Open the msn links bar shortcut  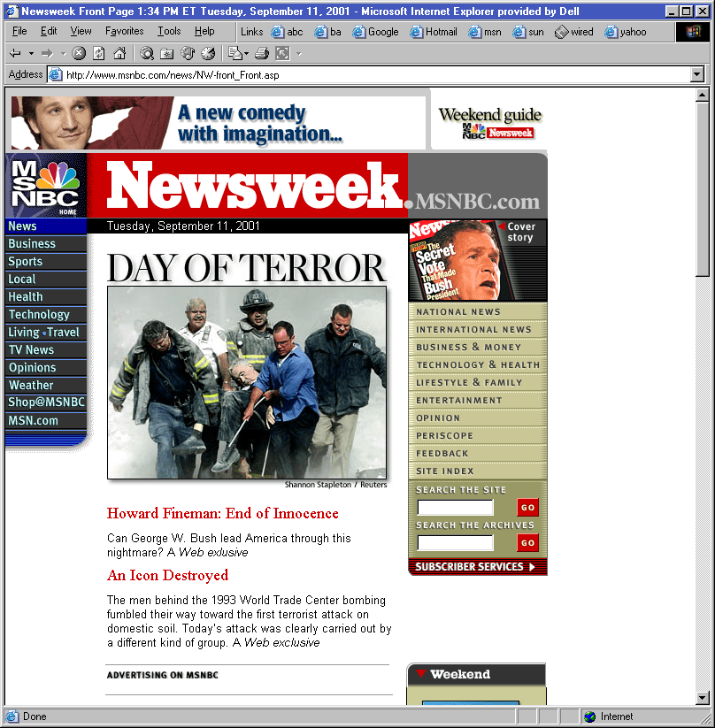(485, 32)
